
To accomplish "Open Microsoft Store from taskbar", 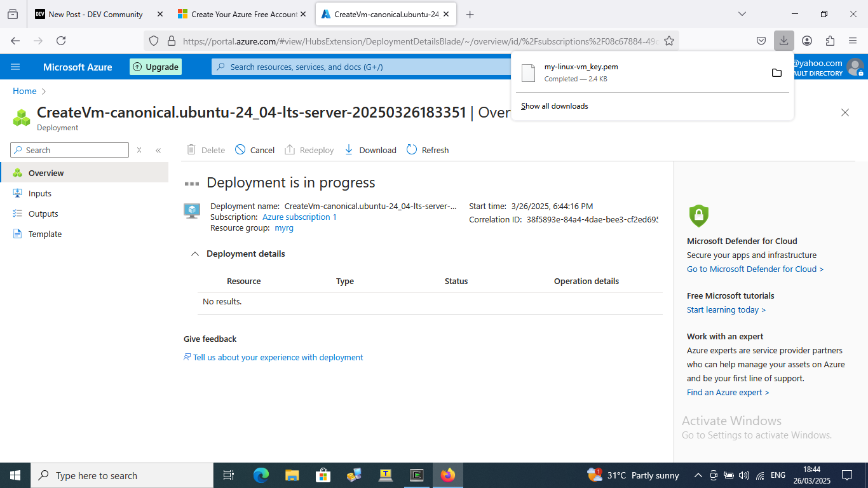I will click(x=323, y=475).
